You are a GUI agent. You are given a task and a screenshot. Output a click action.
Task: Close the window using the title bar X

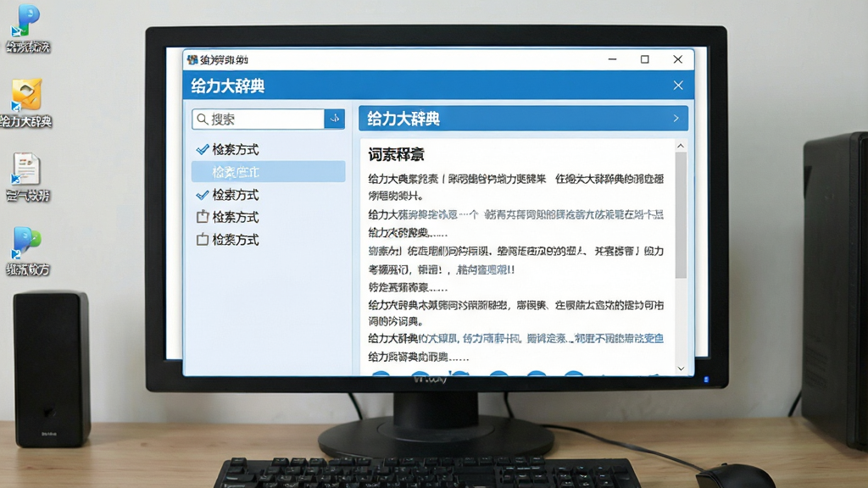point(677,59)
